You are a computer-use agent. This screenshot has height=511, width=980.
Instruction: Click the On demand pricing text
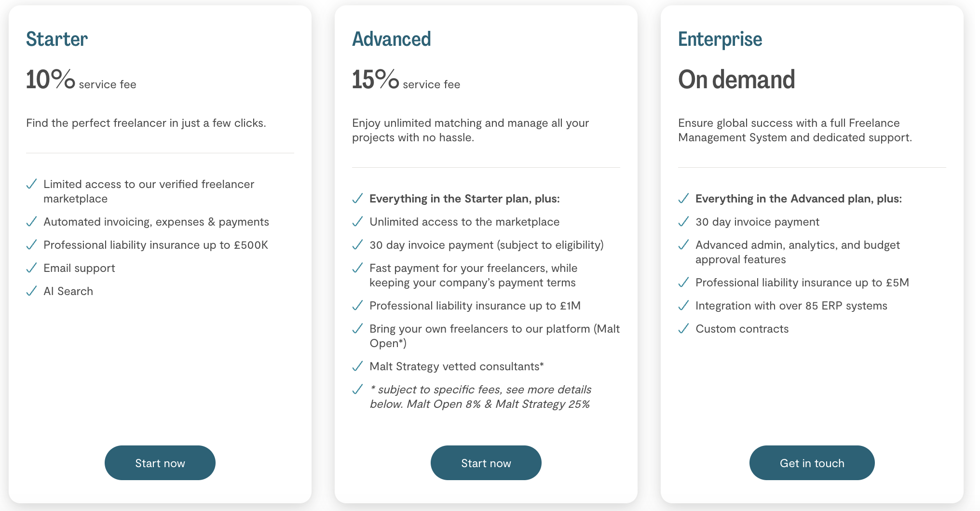(736, 80)
